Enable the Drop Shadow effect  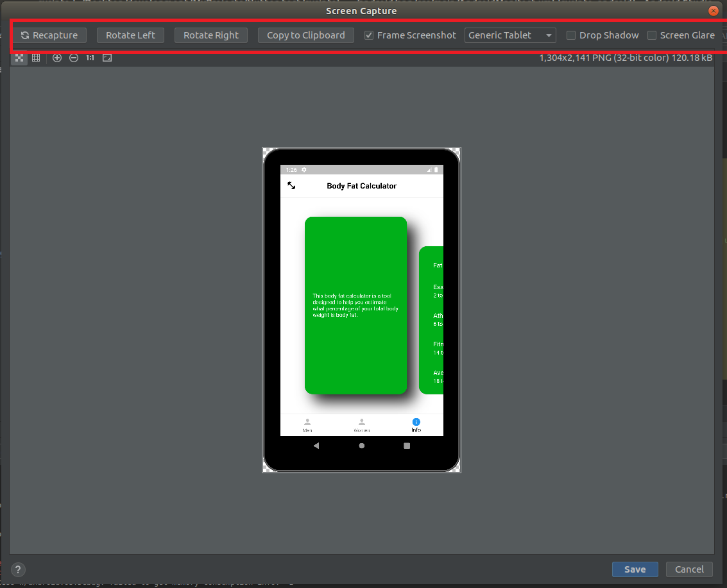tap(571, 35)
